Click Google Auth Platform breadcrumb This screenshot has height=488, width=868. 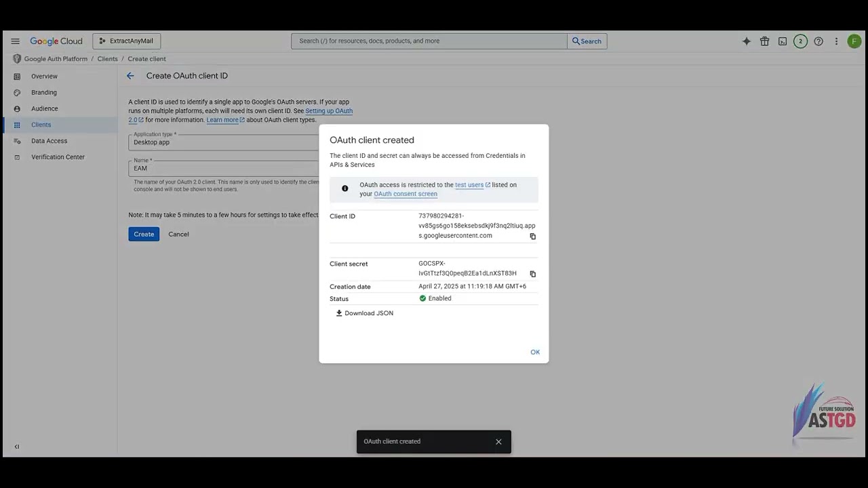pos(56,59)
